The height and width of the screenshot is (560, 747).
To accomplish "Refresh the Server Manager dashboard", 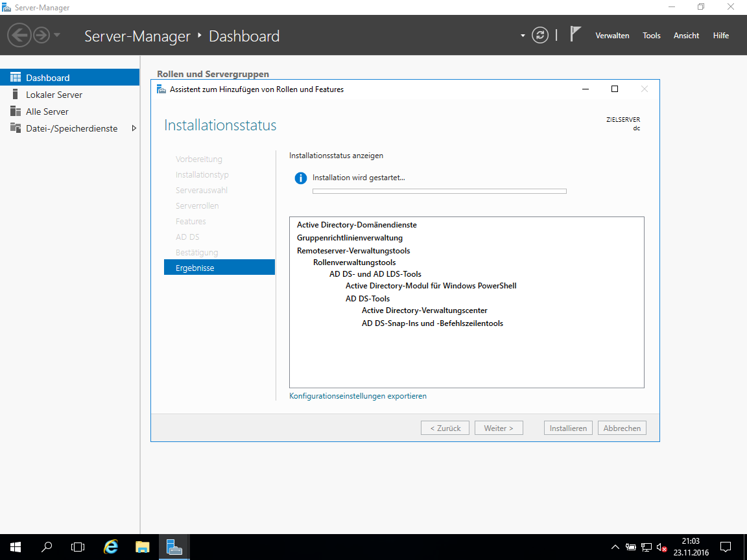I will (x=539, y=35).
